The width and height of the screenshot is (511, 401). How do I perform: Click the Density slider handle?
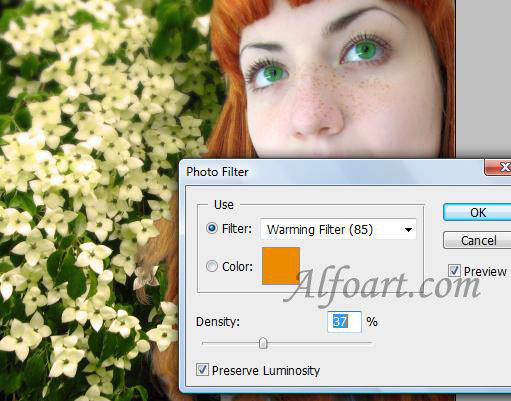coord(263,343)
